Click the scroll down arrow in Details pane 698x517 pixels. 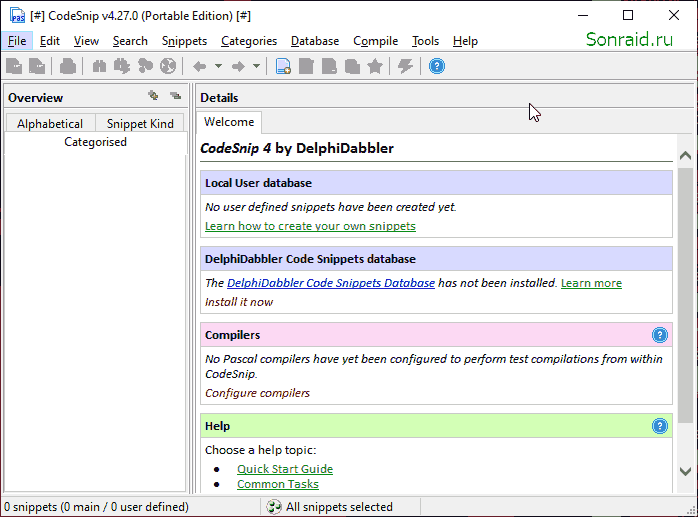pos(686,472)
